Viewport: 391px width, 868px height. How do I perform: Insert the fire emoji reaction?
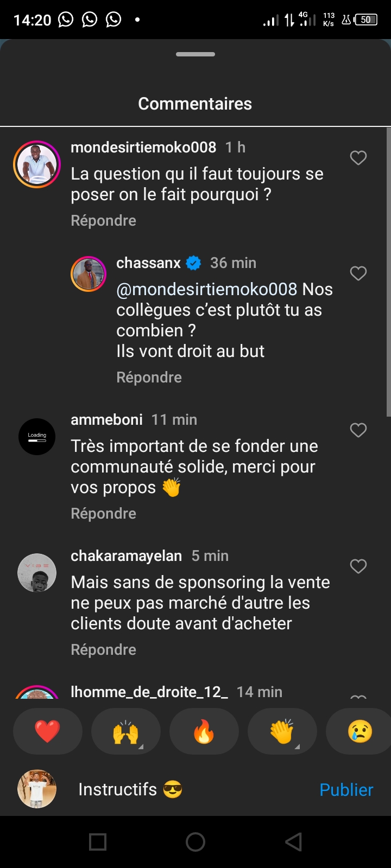tap(204, 731)
